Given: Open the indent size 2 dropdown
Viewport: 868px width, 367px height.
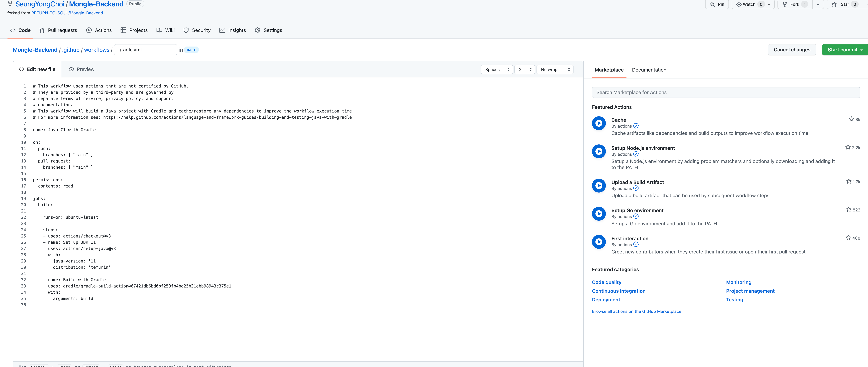Looking at the screenshot, I should (525, 70).
